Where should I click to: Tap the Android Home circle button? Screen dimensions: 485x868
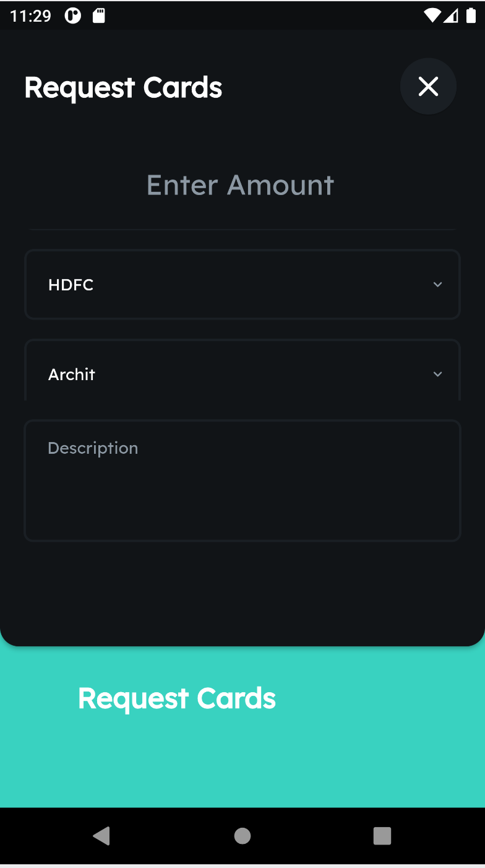coord(242,836)
